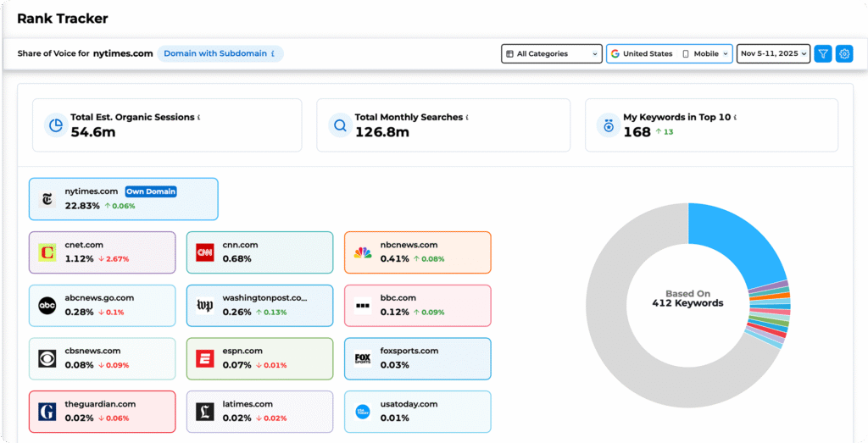Viewport: 868px width, 443px height.
Task: Click the Total Monthly Searches magnifier icon
Action: 340,125
